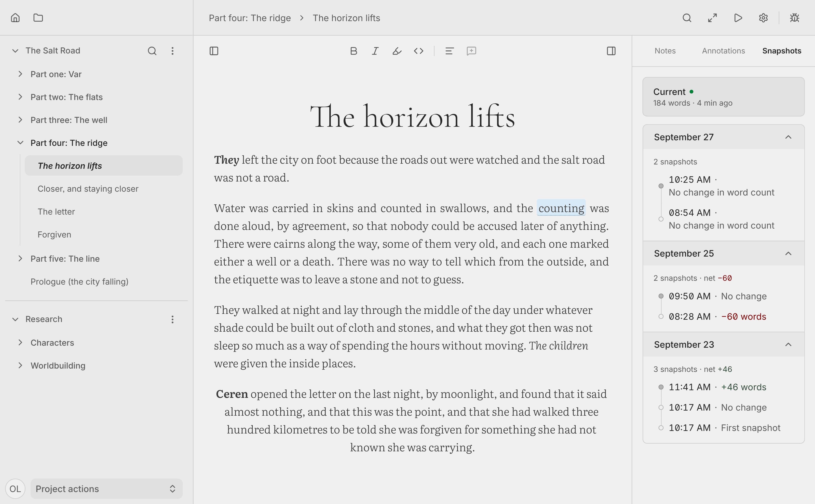Search within The Salt Road project
The image size is (815, 504).
152,51
